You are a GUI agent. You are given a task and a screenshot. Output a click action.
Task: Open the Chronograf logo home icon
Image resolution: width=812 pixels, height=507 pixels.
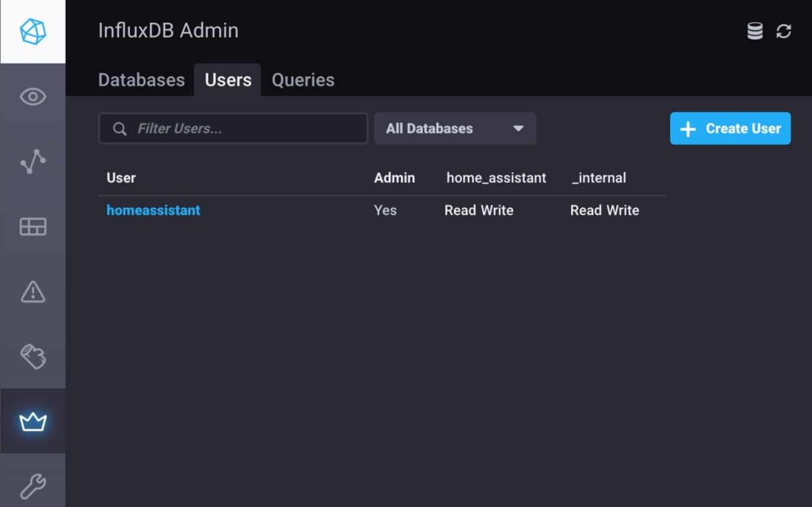pyautogui.click(x=33, y=32)
